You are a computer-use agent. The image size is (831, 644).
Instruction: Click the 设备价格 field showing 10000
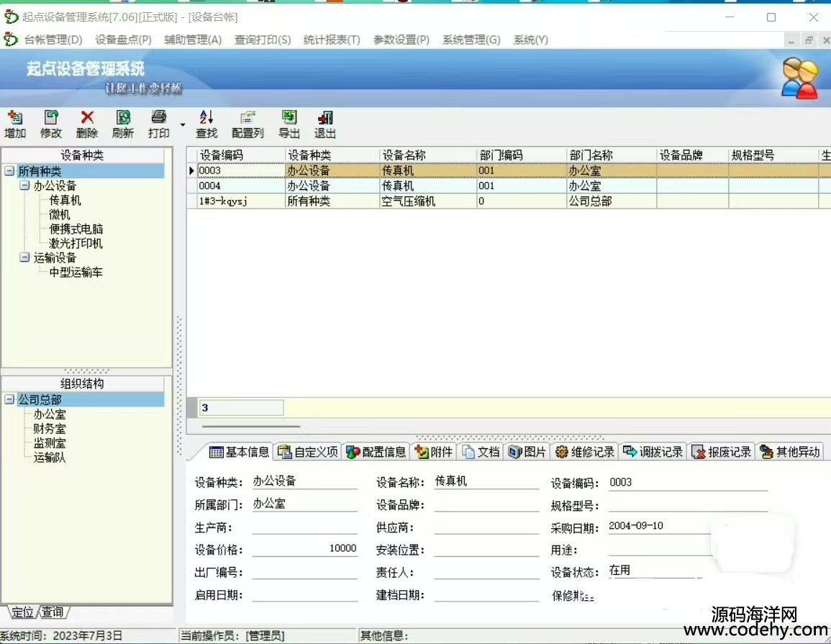click(305, 548)
